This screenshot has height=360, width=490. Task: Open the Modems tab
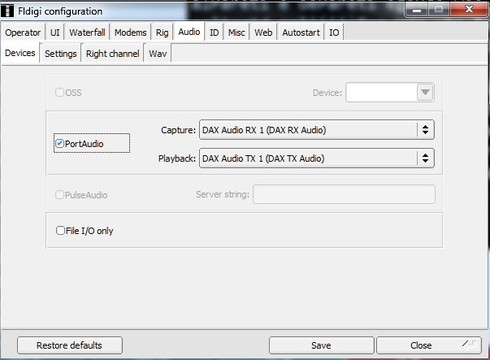pyautogui.click(x=130, y=32)
